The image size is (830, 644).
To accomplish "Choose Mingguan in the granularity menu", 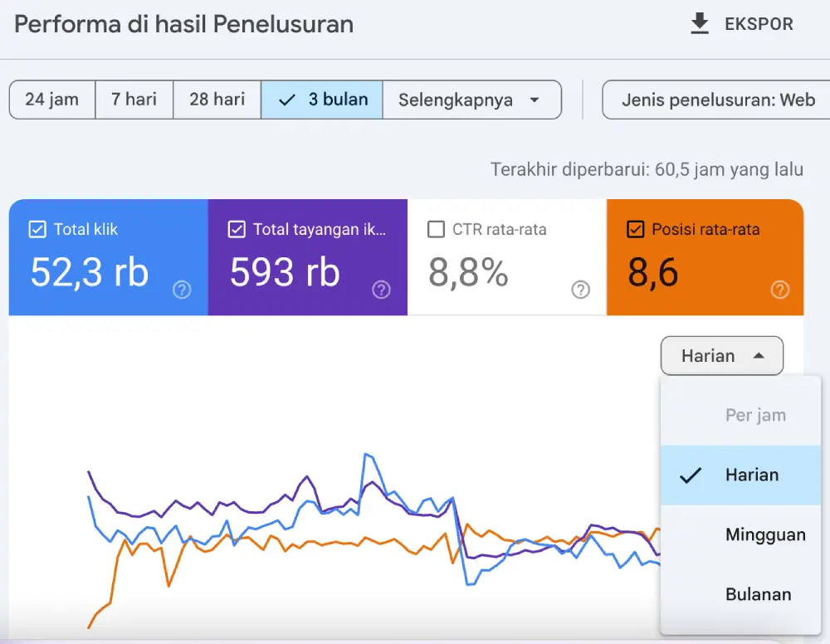I will pos(740,534).
